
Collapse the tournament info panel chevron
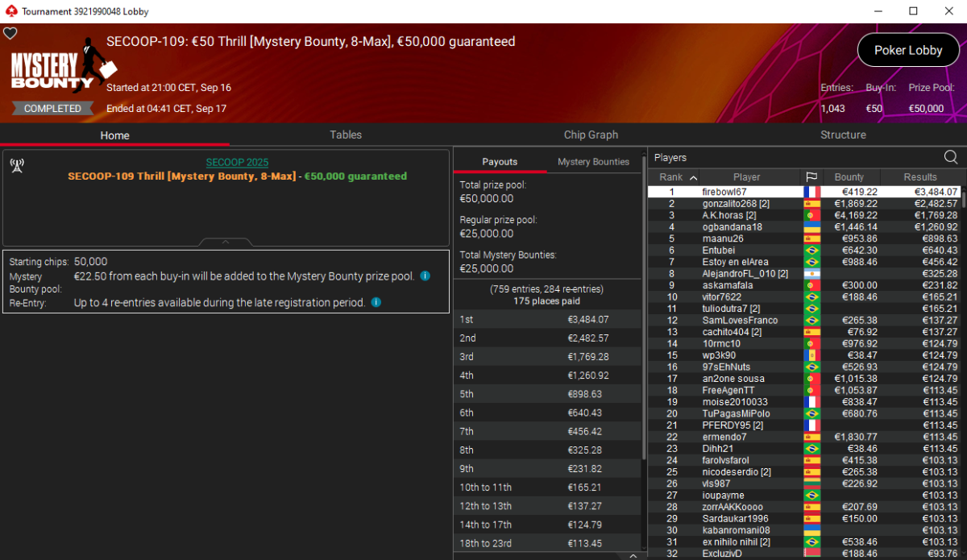coord(226,242)
